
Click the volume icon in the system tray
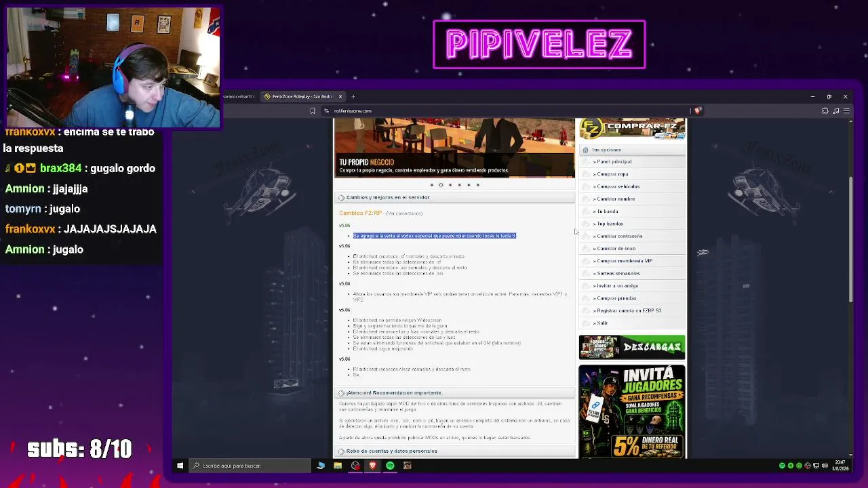pyautogui.click(x=825, y=466)
